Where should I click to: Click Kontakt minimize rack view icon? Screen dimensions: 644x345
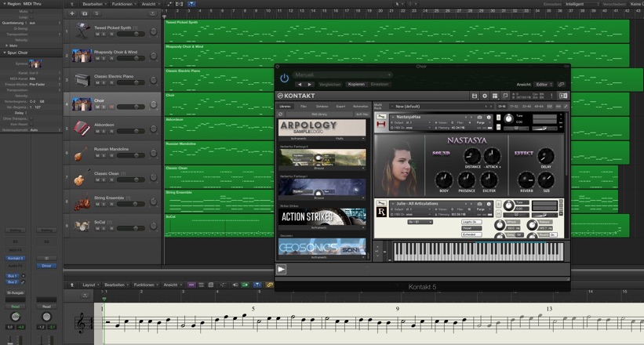(x=505, y=96)
